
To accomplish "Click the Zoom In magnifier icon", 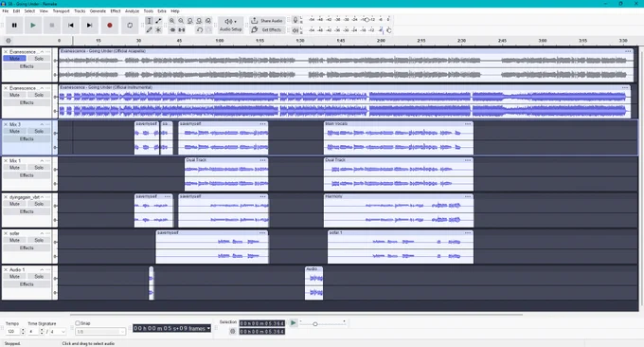I will 172,21.
